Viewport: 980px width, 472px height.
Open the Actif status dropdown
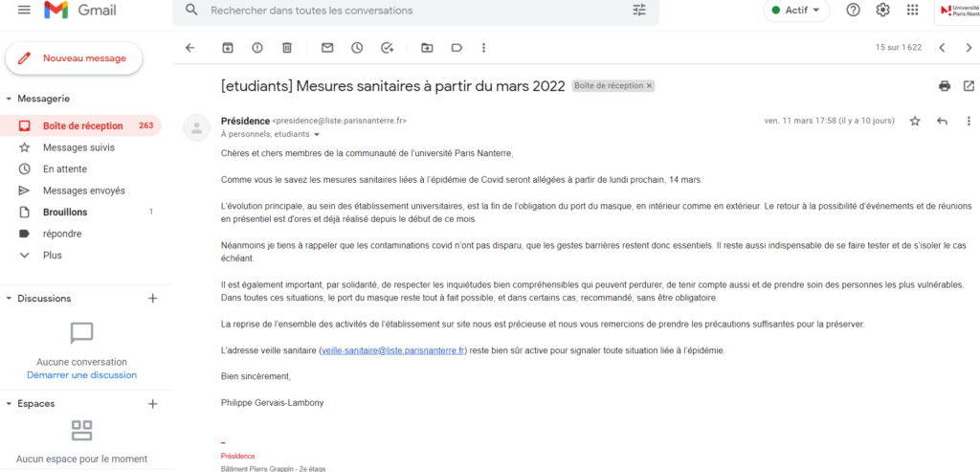[796, 10]
